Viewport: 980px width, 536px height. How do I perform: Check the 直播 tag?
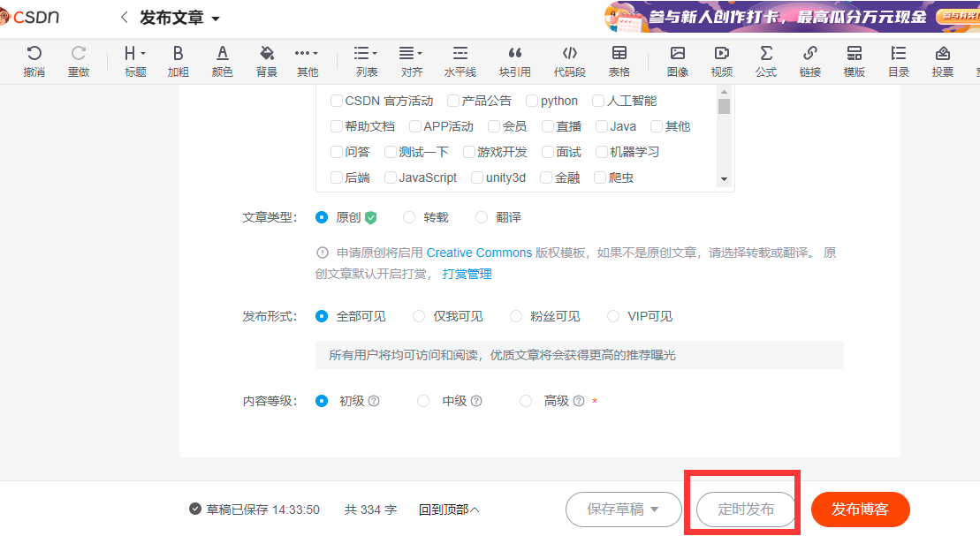tap(548, 126)
